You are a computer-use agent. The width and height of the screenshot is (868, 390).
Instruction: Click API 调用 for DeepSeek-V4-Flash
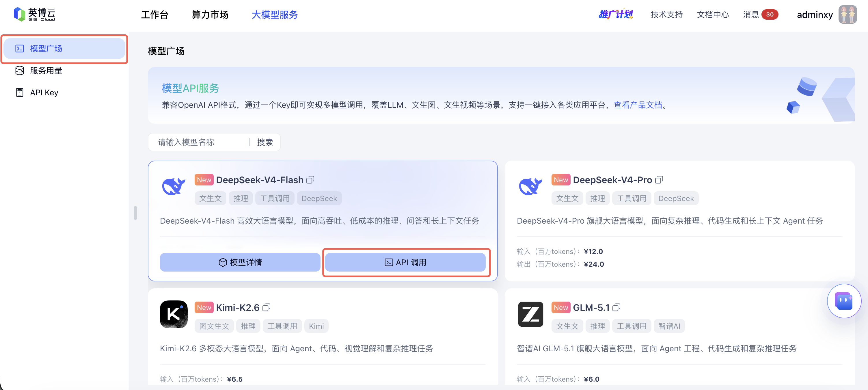[x=405, y=262]
